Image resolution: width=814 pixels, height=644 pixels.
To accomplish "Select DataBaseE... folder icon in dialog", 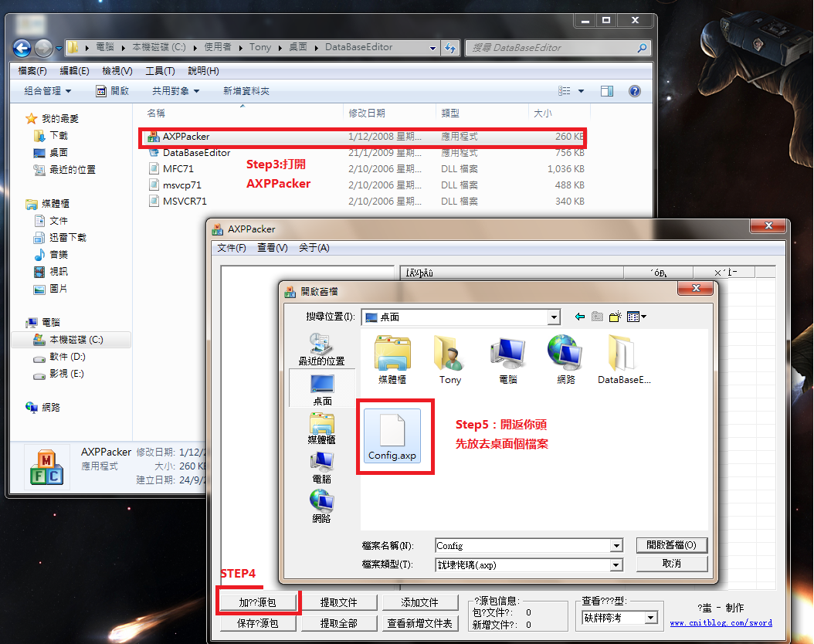I will 623,360.
